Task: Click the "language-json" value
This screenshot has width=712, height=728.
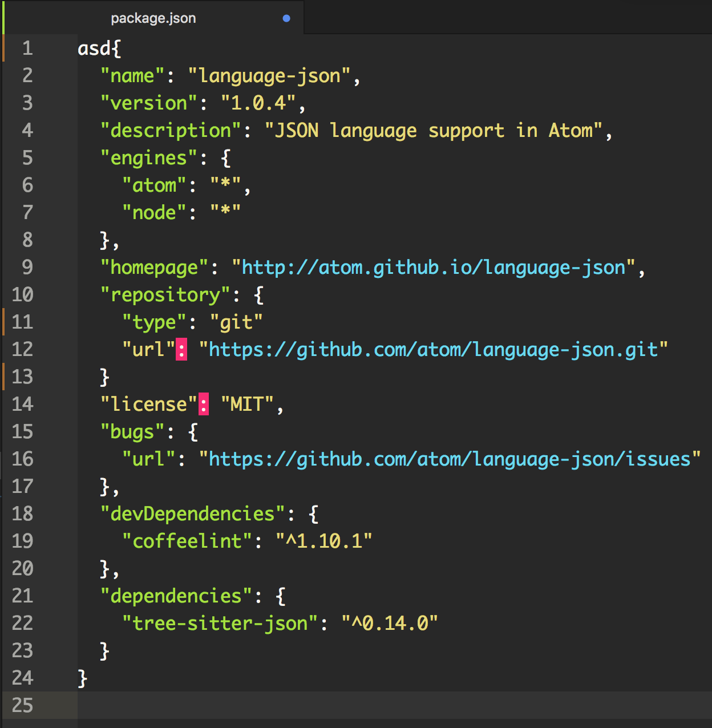Action: (269, 76)
